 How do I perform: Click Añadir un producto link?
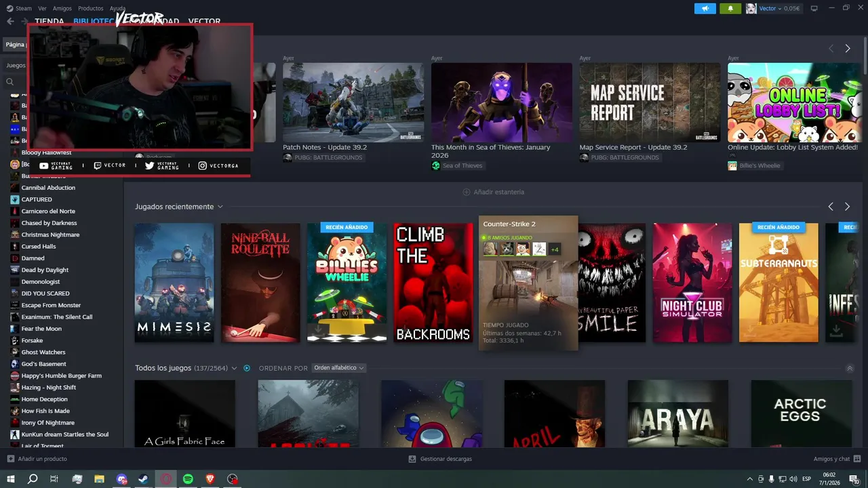(37, 459)
